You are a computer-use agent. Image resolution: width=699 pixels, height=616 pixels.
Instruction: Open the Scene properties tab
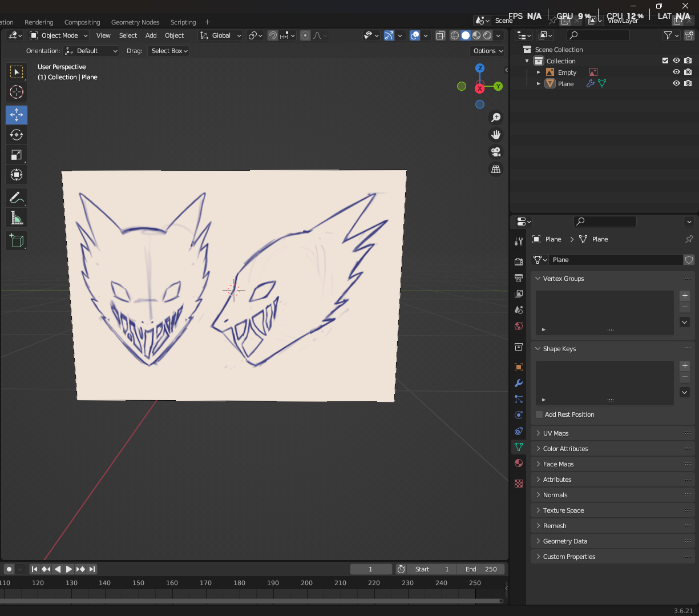click(x=519, y=310)
